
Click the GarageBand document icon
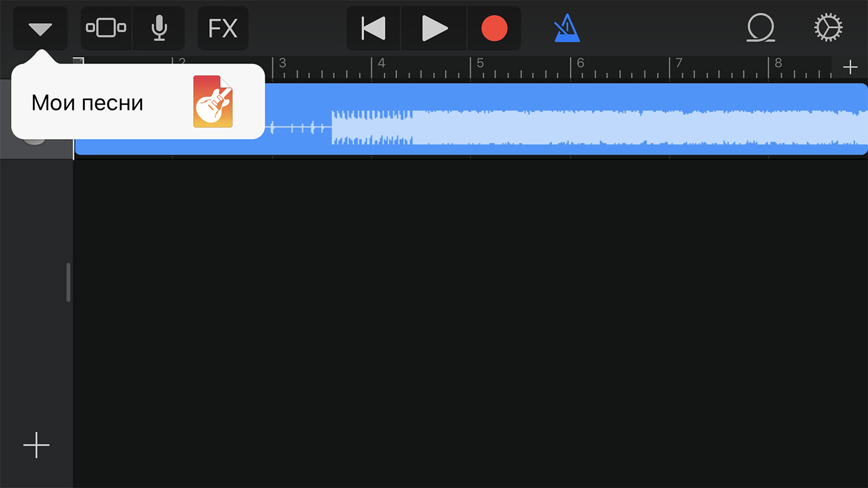tap(213, 101)
